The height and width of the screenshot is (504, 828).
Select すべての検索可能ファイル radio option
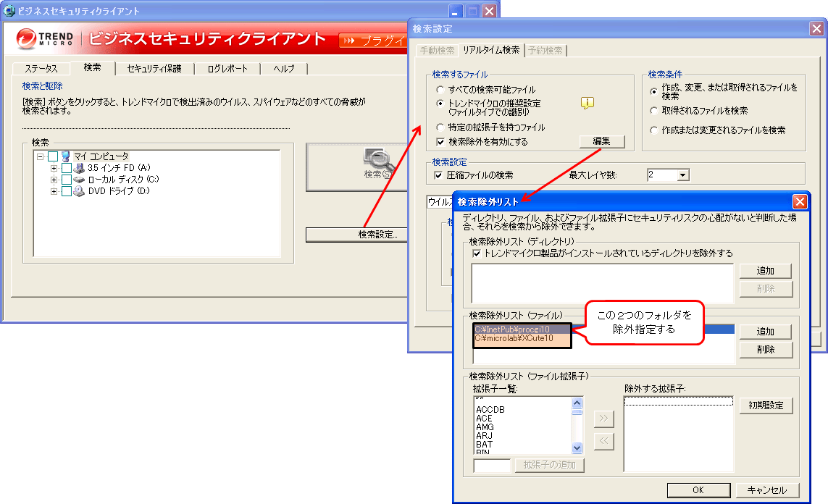point(440,90)
